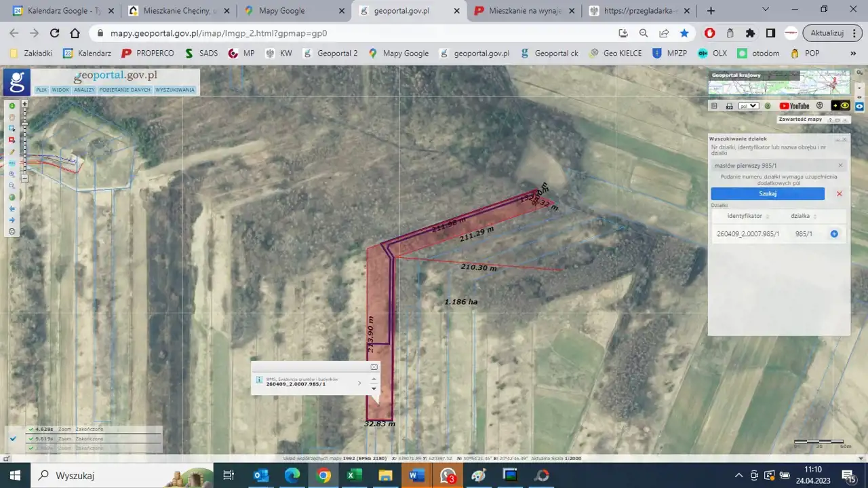Click the blue Szukaj button
868x488 pixels.
coord(768,193)
